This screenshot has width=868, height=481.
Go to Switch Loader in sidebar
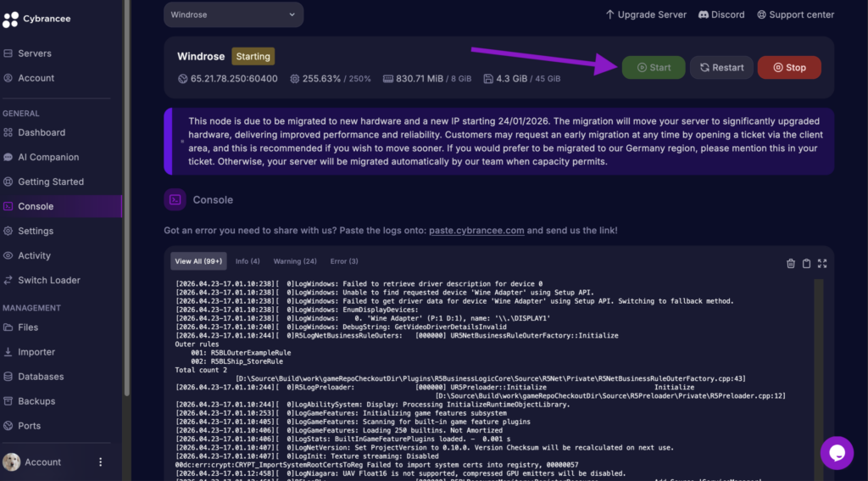pos(49,280)
